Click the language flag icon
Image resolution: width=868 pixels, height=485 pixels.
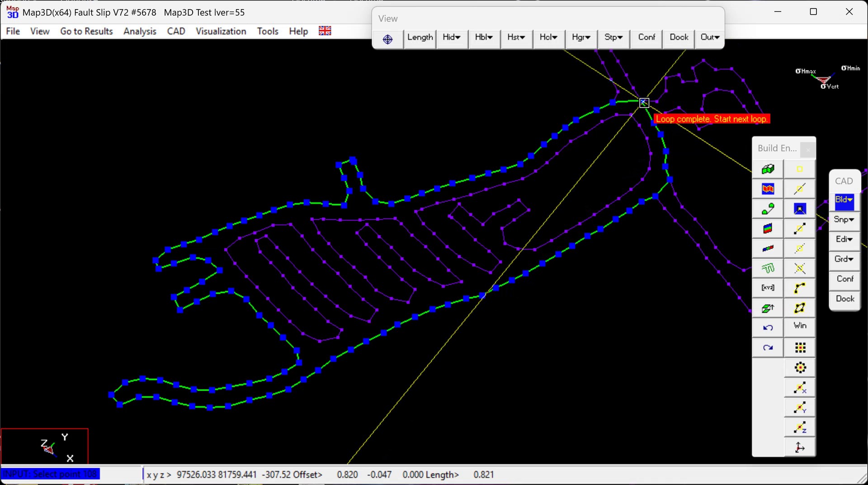(325, 31)
